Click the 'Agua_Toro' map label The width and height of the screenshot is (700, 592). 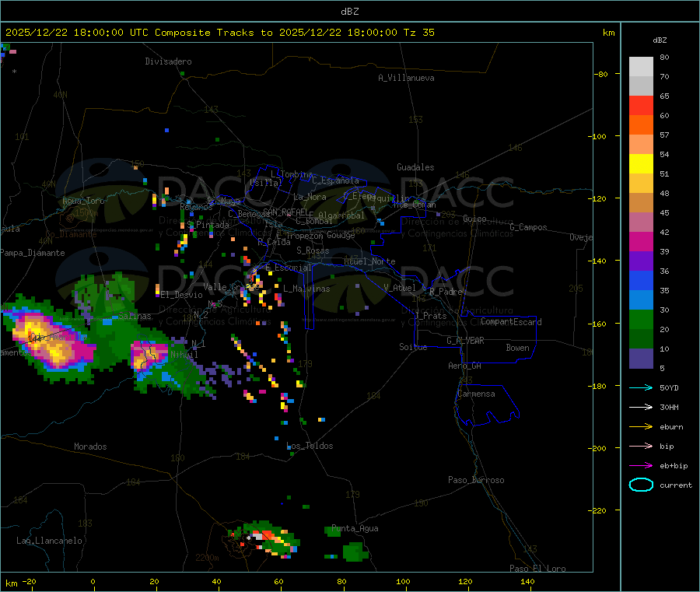pos(83,201)
